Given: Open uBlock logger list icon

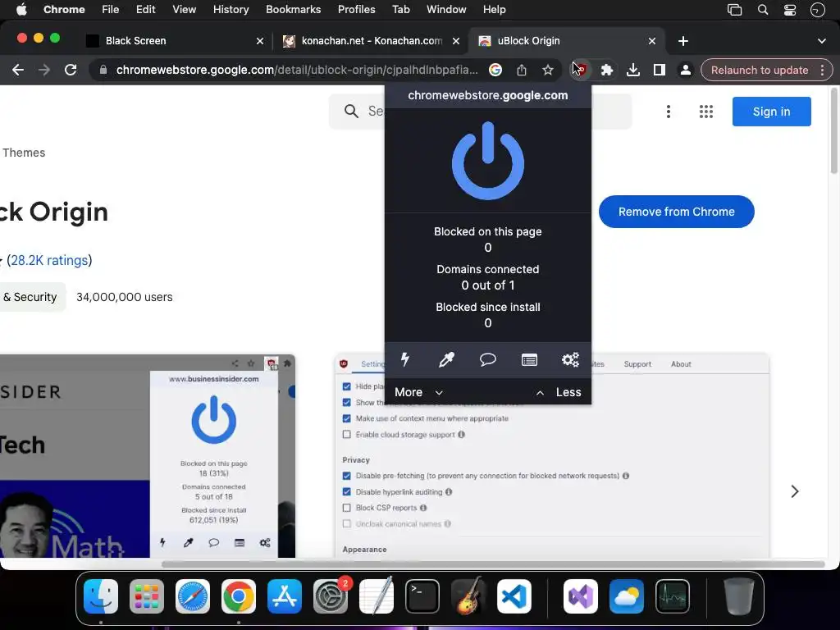Looking at the screenshot, I should [x=529, y=359].
